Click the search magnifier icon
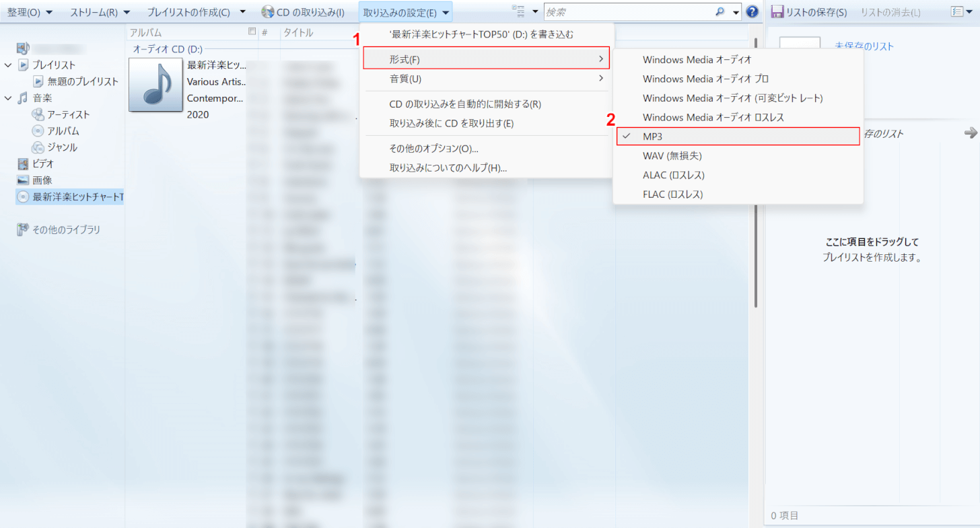 [720, 12]
